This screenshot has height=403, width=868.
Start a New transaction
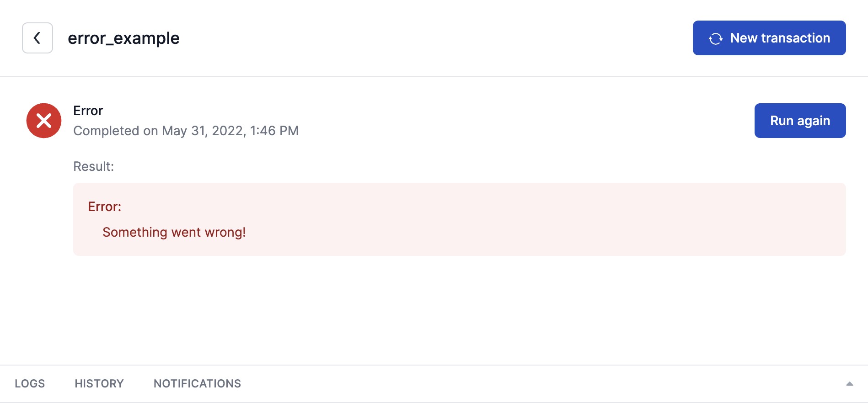pyautogui.click(x=780, y=38)
